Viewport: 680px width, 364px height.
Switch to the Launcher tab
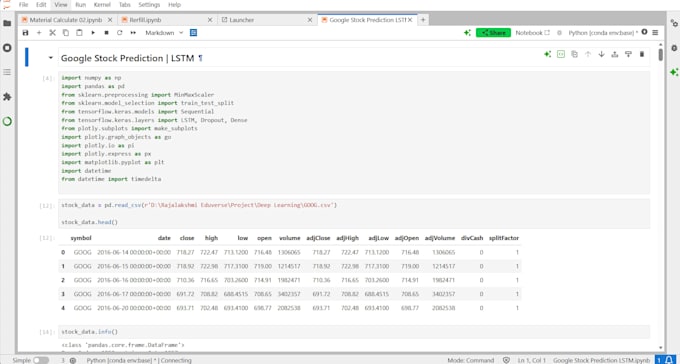(242, 20)
